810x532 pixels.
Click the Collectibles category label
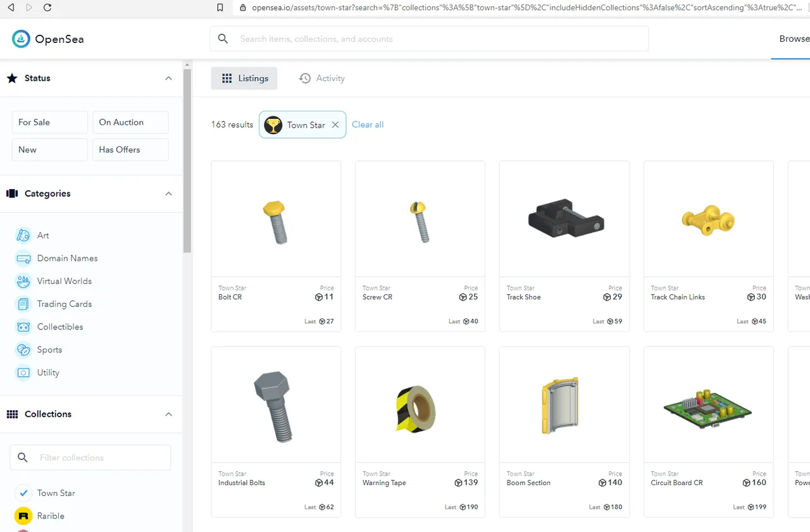click(x=60, y=327)
